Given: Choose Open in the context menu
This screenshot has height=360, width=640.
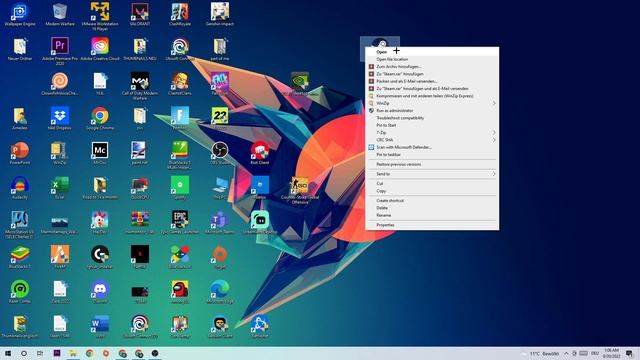Looking at the screenshot, I should [432, 52].
